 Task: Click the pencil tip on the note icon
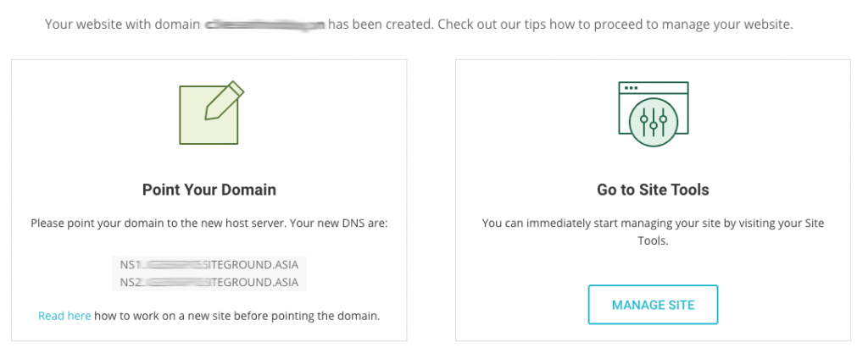(211, 113)
